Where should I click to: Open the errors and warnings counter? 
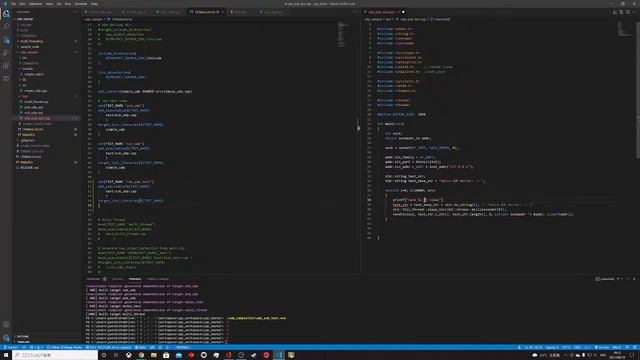click(36, 347)
